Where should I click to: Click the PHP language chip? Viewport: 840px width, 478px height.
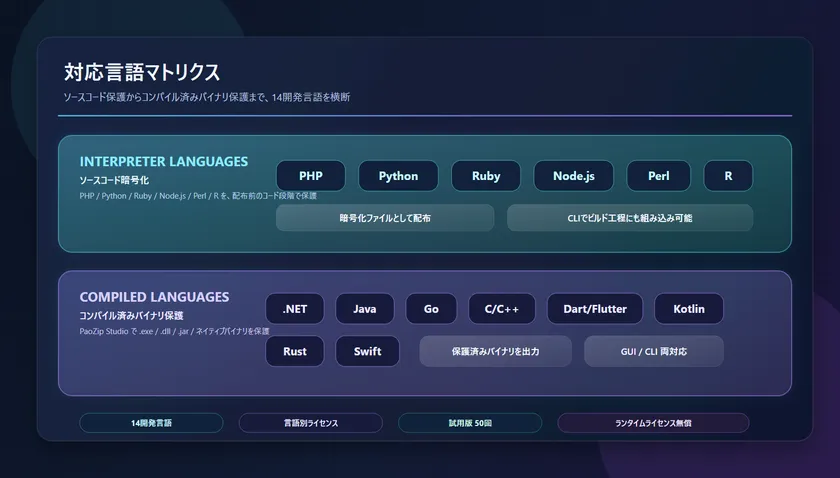(311, 176)
